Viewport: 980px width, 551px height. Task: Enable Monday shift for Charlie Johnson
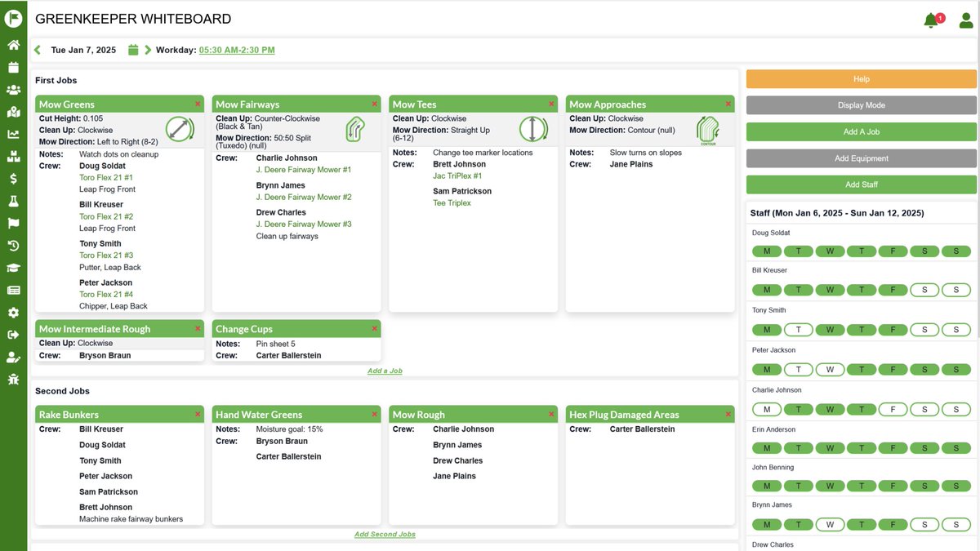pos(766,409)
